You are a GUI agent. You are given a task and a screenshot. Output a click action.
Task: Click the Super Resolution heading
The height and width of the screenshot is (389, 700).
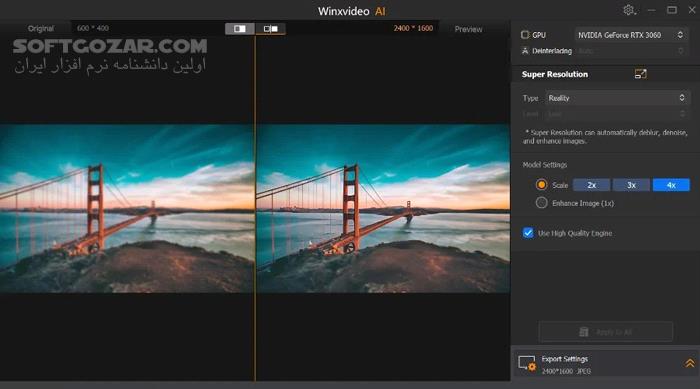554,74
